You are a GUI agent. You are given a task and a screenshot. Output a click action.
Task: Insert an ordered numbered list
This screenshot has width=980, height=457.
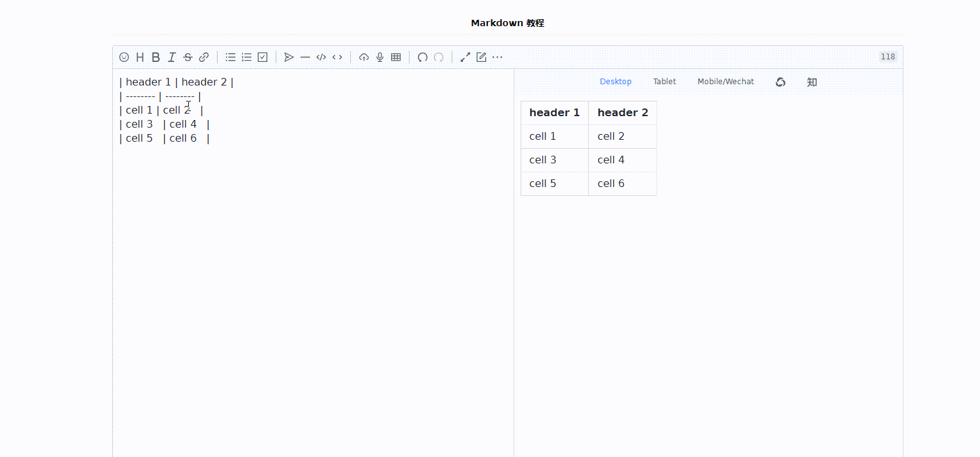(246, 57)
